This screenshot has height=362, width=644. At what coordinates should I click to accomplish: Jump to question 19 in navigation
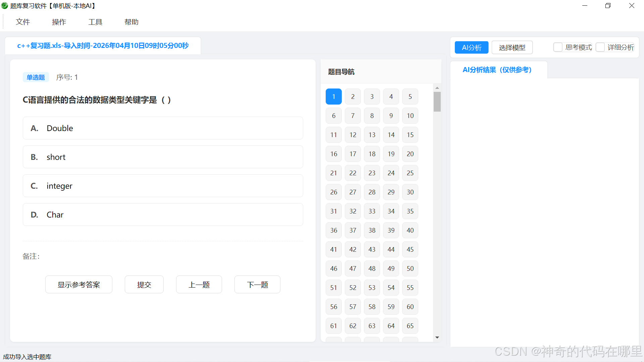(391, 154)
